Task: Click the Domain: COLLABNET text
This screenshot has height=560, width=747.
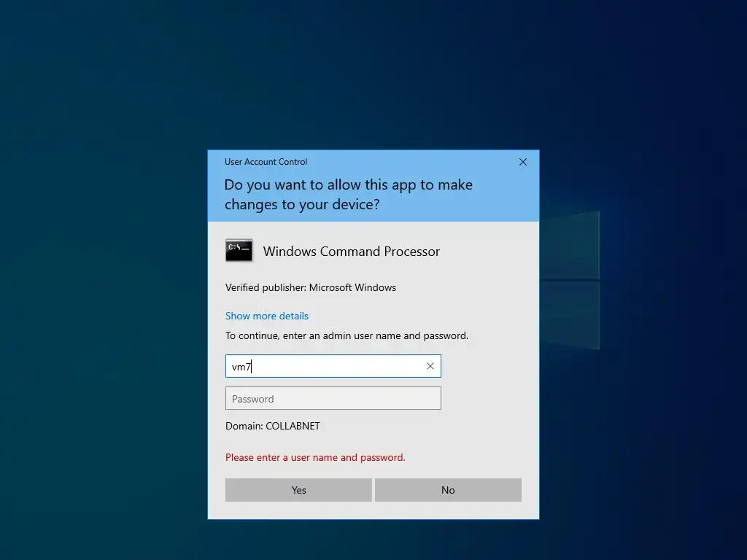Action: [273, 426]
